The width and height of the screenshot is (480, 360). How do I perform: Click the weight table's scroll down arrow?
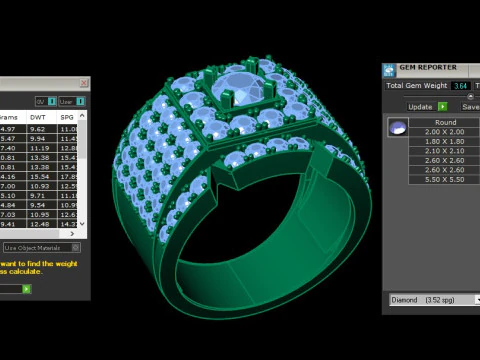point(82,224)
